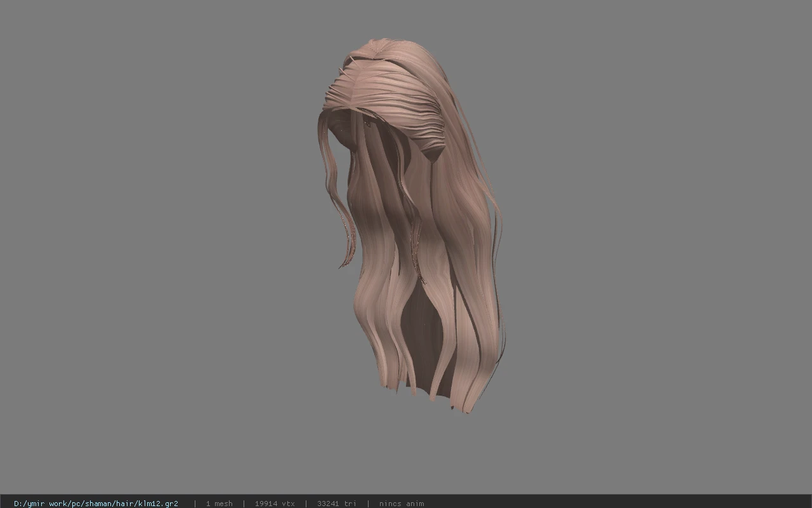Click the '33241 tri' triangle count
Screen dimensions: 812x508
point(336,504)
